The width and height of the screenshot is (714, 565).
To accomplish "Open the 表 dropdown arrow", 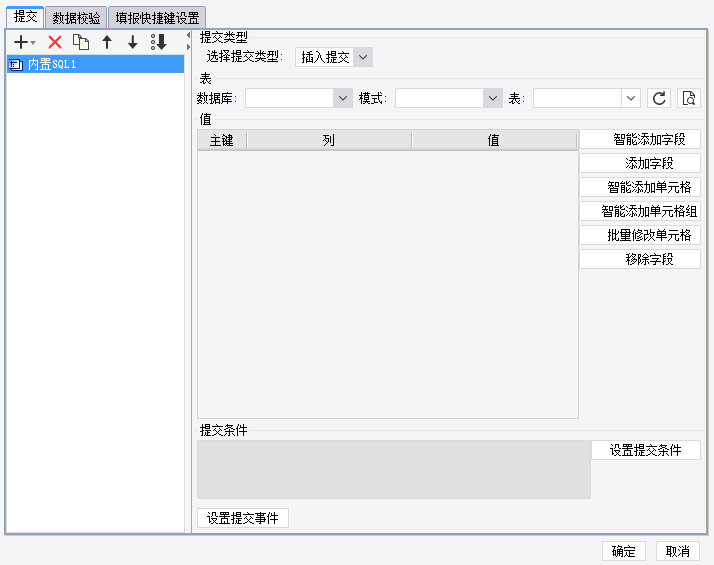I will pyautogui.click(x=631, y=98).
